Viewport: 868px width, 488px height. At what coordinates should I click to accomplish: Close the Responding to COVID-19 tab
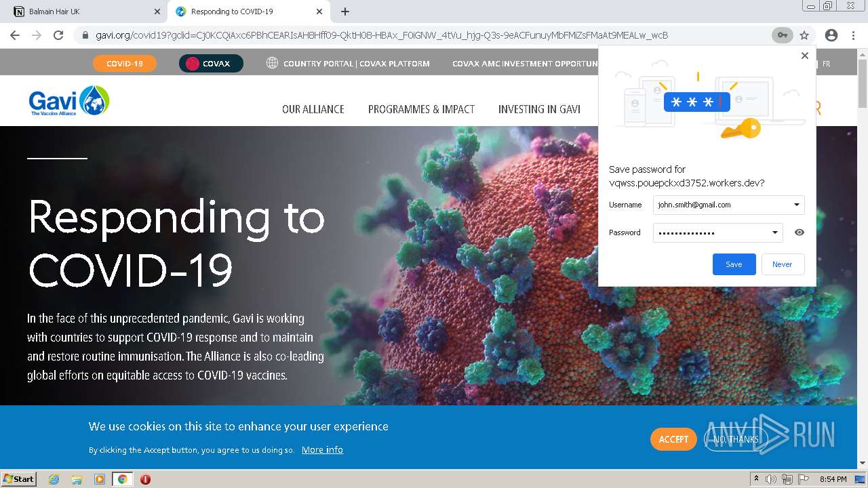(319, 12)
